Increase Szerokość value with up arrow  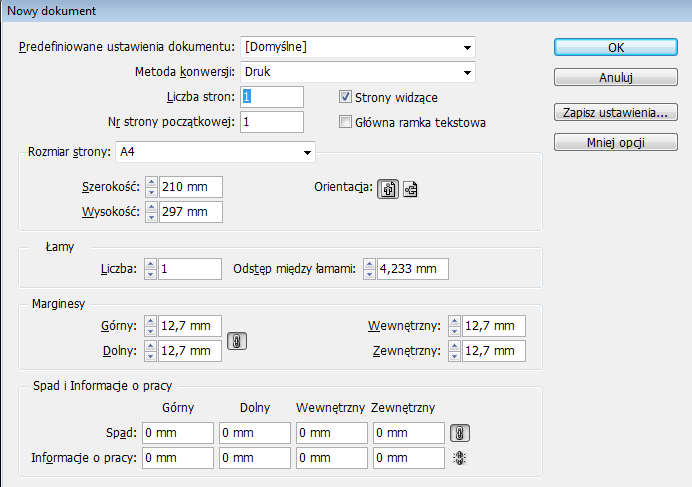pos(152,183)
